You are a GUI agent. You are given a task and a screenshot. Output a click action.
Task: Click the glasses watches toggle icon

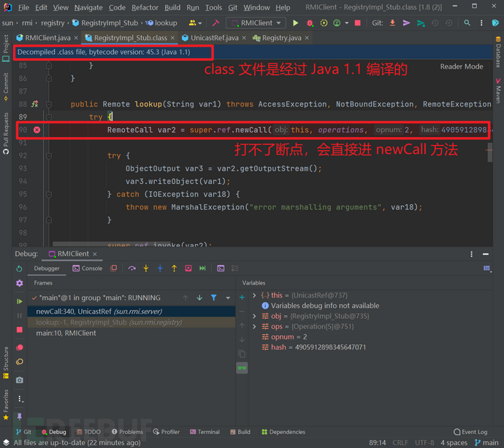(x=242, y=368)
